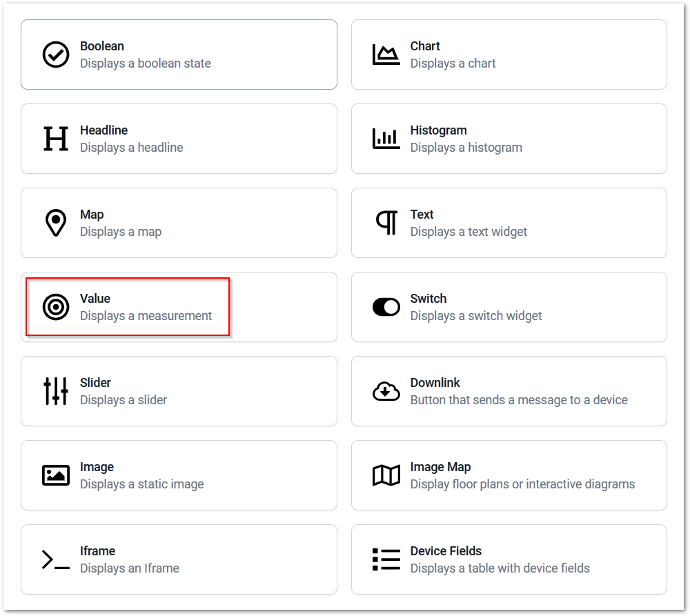Select the Slider controls icon

(56, 390)
